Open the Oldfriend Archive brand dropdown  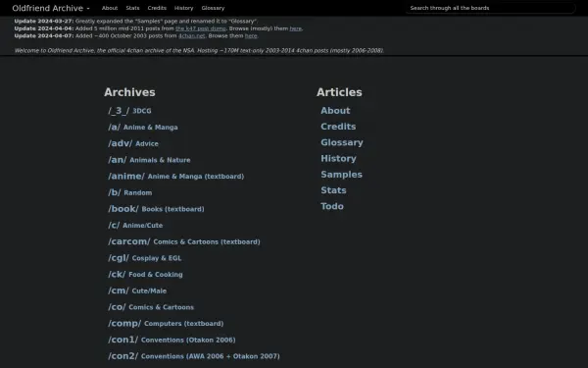tap(51, 8)
